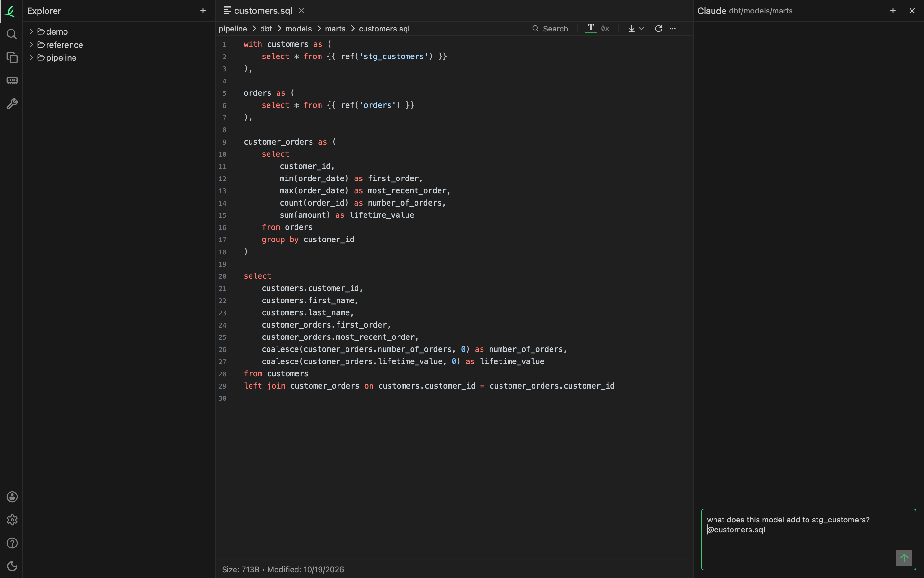The height and width of the screenshot is (578, 924).
Task: Open the download options dropdown chevron
Action: [641, 29]
